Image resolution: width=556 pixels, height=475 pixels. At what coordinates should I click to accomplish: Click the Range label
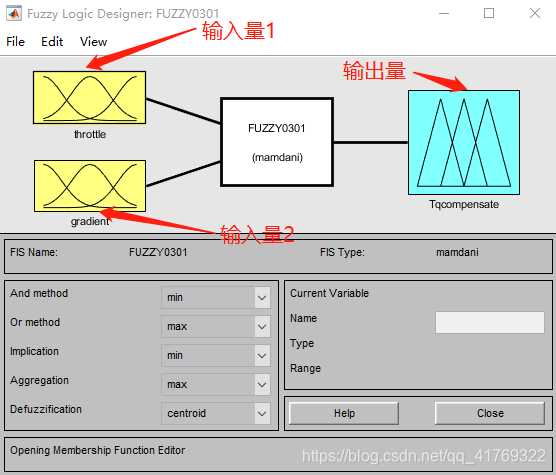coord(305,369)
